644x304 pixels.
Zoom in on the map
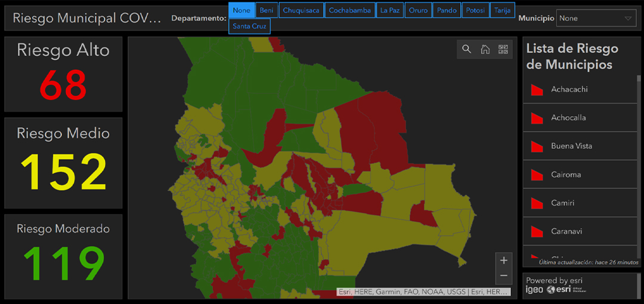(x=504, y=260)
